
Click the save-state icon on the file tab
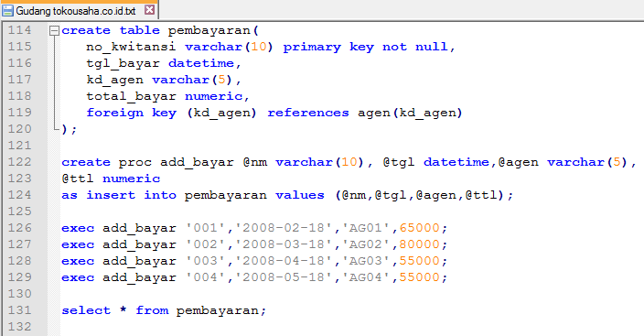[8, 10]
